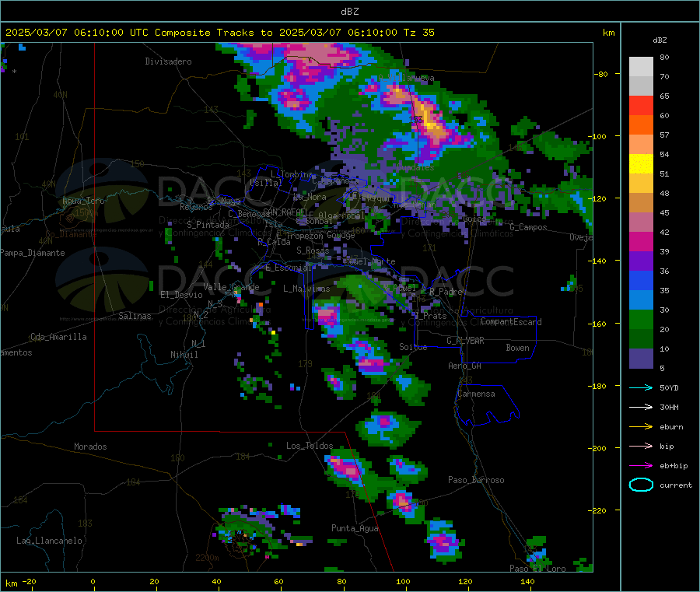The image size is (700, 592).
Task: Click the yellow eburn arrow in legend
Action: 641,426
